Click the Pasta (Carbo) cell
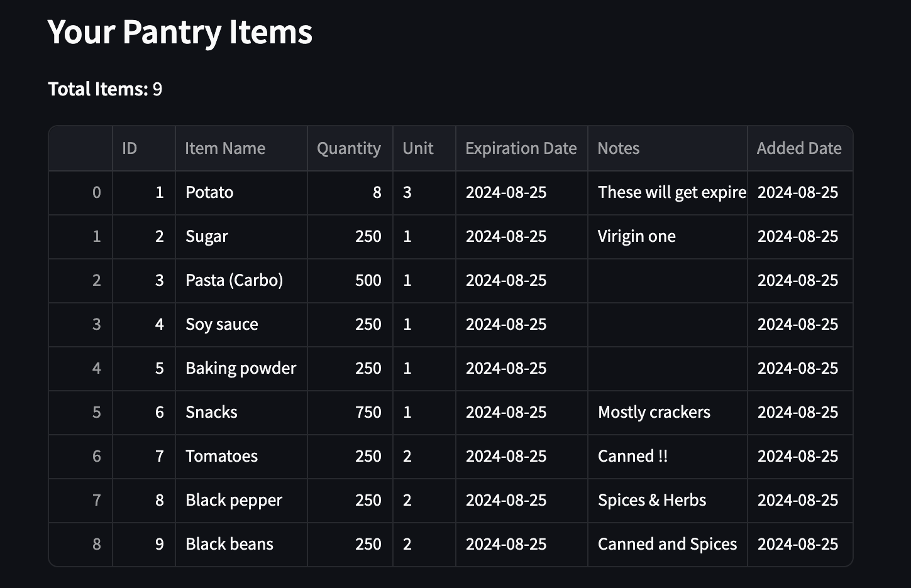Viewport: 911px width, 588px height. coord(234,280)
